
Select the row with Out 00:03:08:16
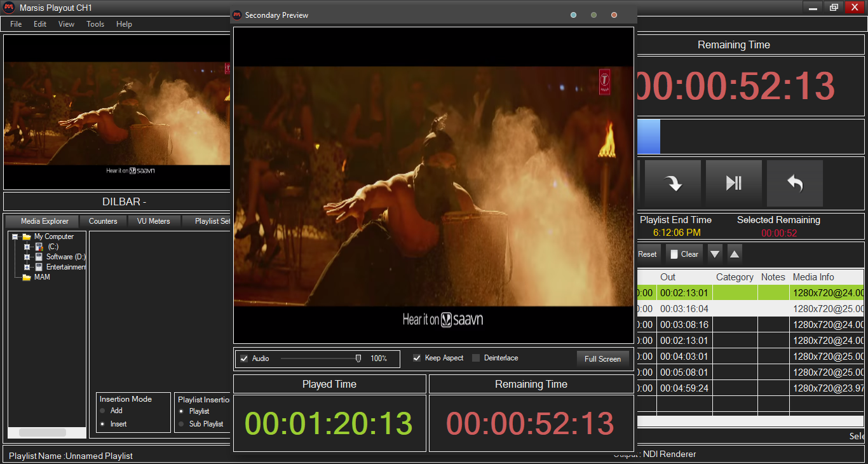coord(750,325)
